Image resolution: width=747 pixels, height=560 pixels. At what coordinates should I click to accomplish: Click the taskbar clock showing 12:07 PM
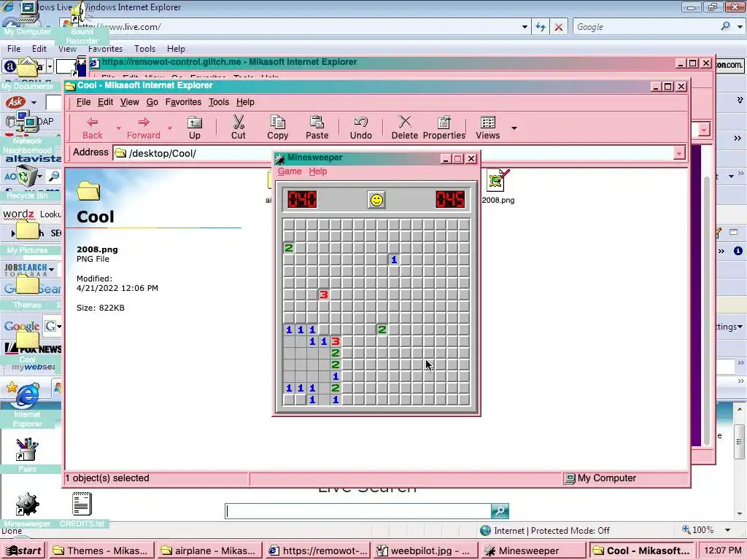tap(721, 551)
